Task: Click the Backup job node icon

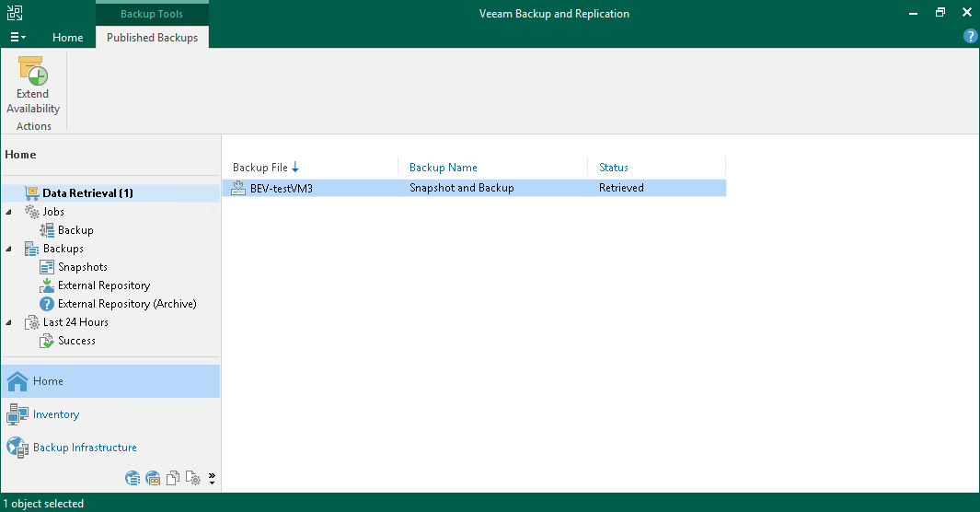Action: point(47,230)
